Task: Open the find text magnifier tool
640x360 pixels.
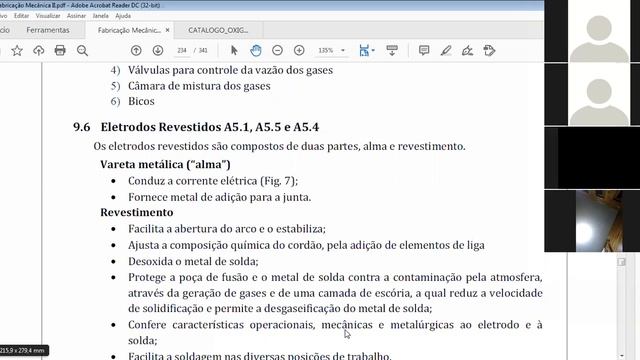Action: pos(82,51)
